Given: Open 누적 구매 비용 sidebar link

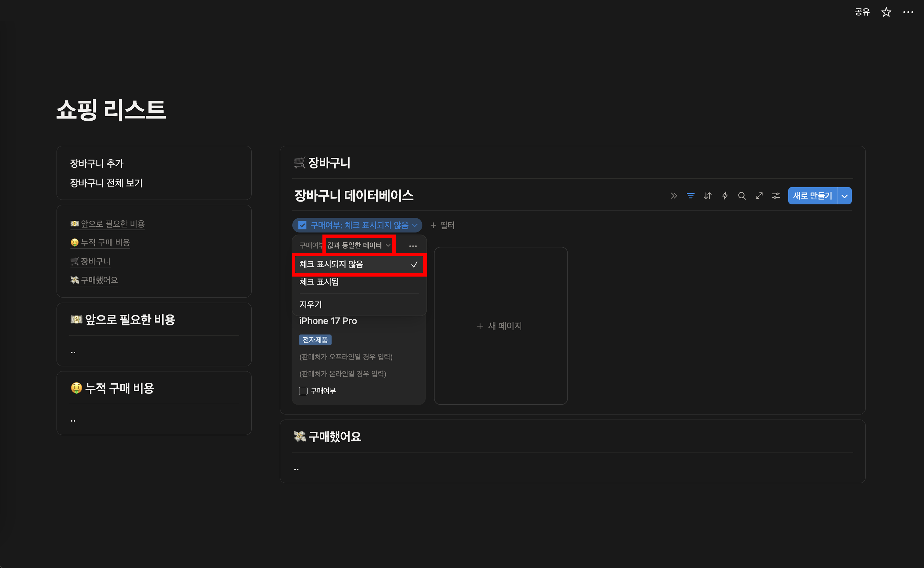Looking at the screenshot, I should (x=105, y=243).
